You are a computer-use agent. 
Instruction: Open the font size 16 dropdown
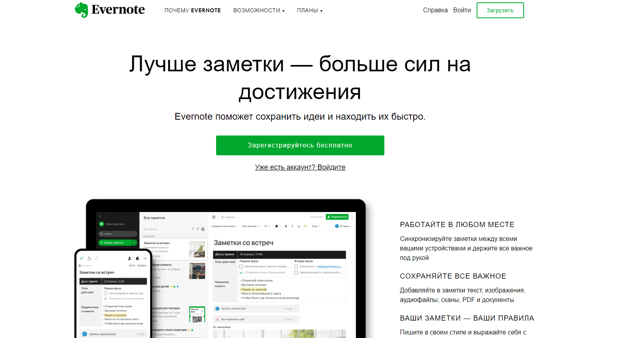pos(267,226)
